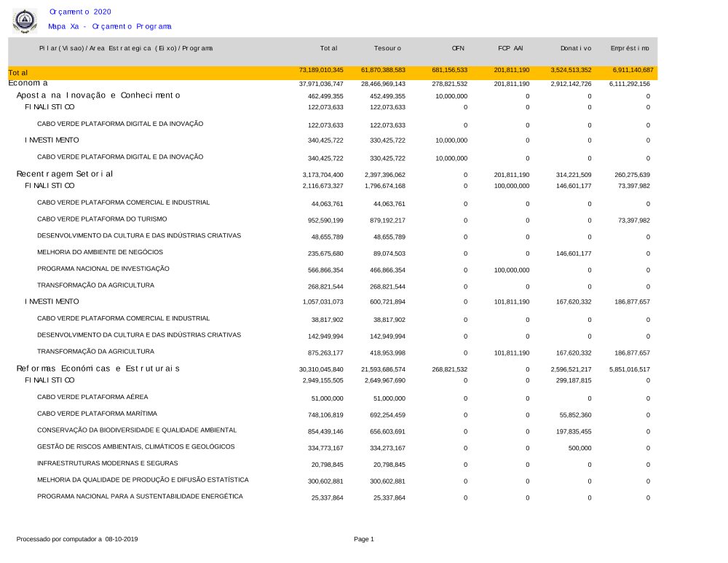Click the 'MELHORIA DO AMBIENTE DE NEGÓCIOS' program row

(100, 252)
